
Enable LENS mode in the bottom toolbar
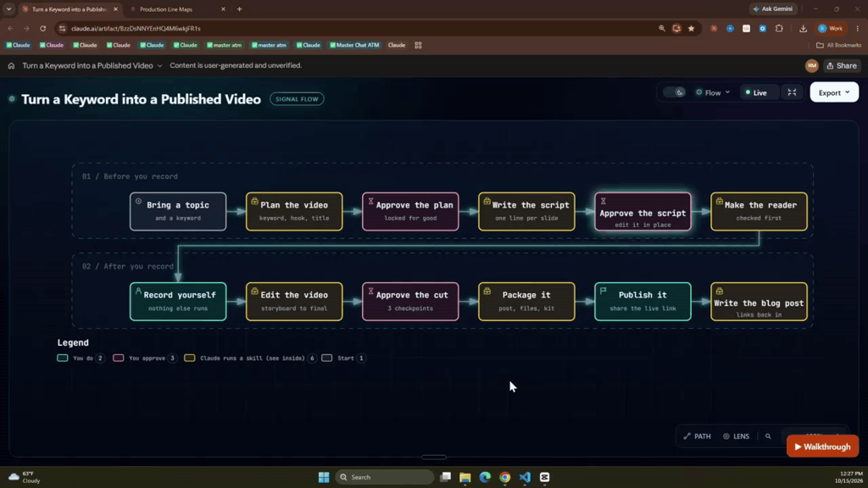pyautogui.click(x=737, y=436)
